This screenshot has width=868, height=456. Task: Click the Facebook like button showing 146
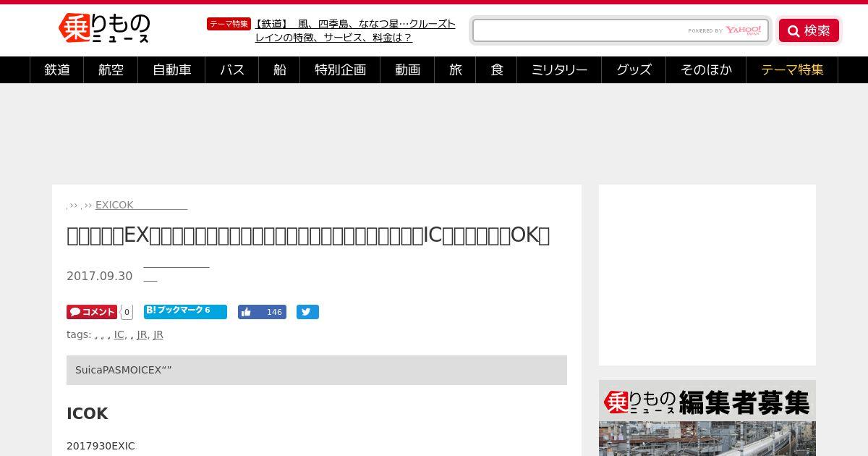[262, 312]
